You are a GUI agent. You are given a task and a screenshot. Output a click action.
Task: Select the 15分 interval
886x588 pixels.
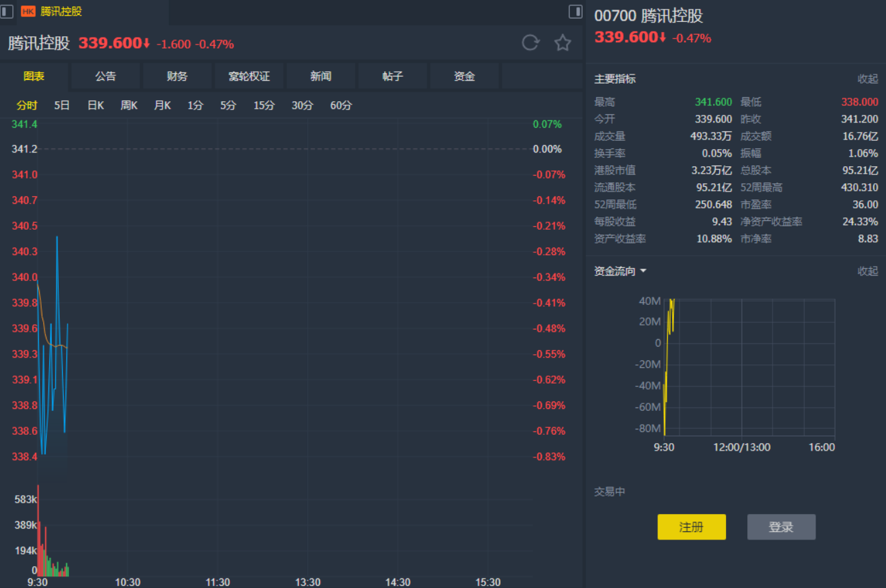pos(264,105)
